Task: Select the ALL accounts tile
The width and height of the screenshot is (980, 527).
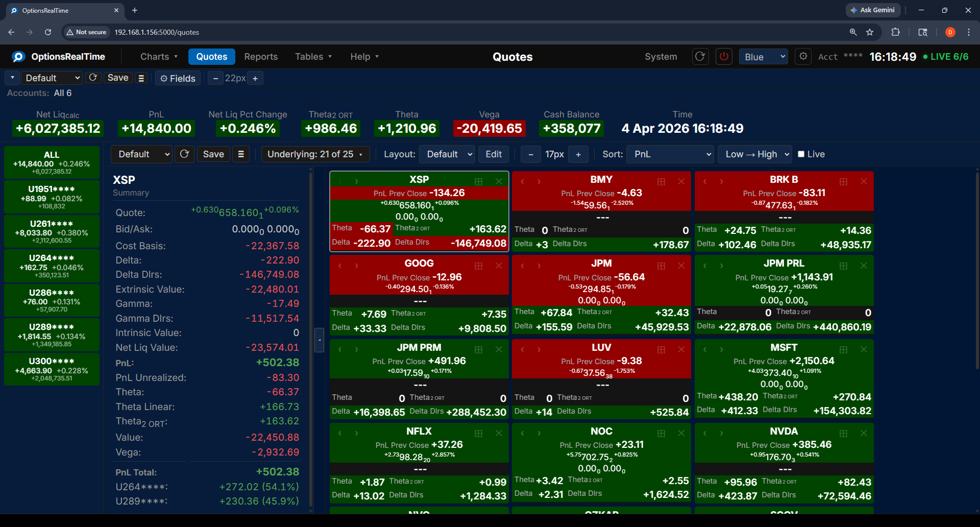Action: pos(52,162)
